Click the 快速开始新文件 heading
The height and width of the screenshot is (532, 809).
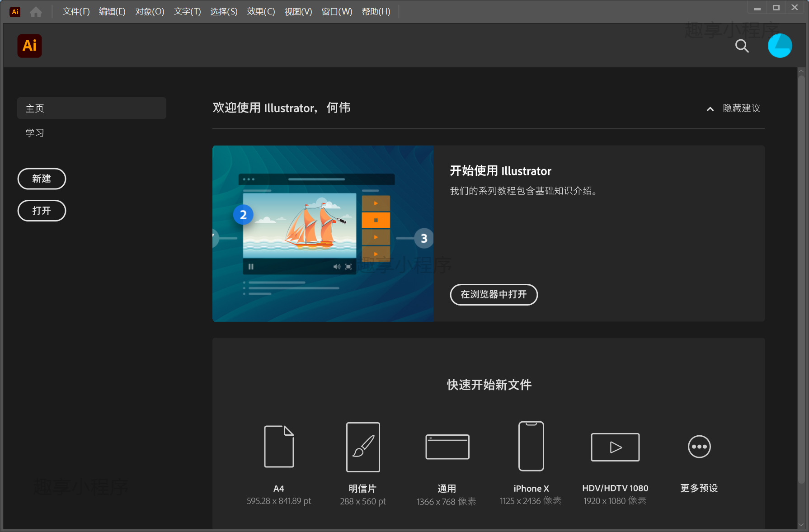coord(489,385)
